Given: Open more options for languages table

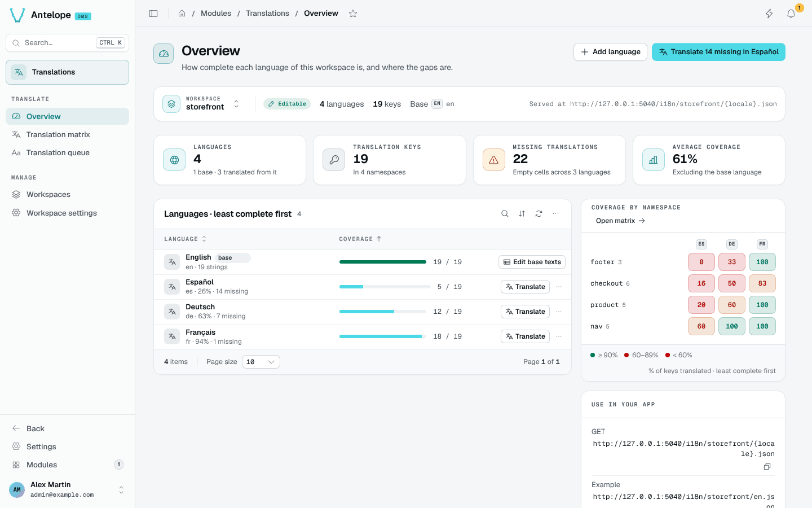Looking at the screenshot, I should tap(555, 214).
